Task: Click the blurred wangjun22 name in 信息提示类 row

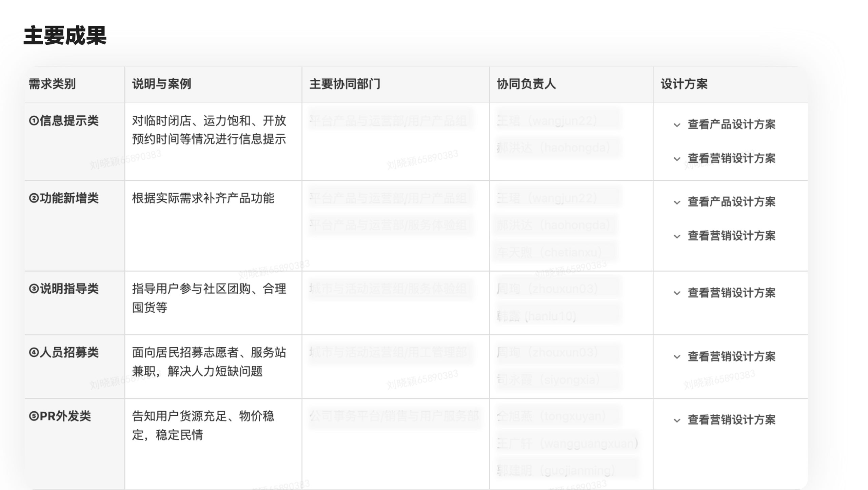Action: (547, 120)
